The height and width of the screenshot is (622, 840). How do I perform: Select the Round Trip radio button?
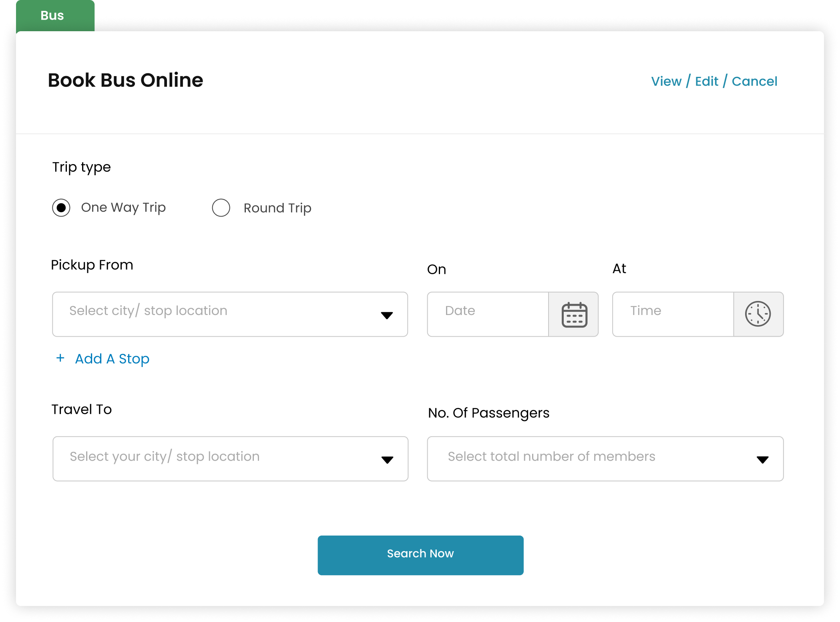click(221, 208)
